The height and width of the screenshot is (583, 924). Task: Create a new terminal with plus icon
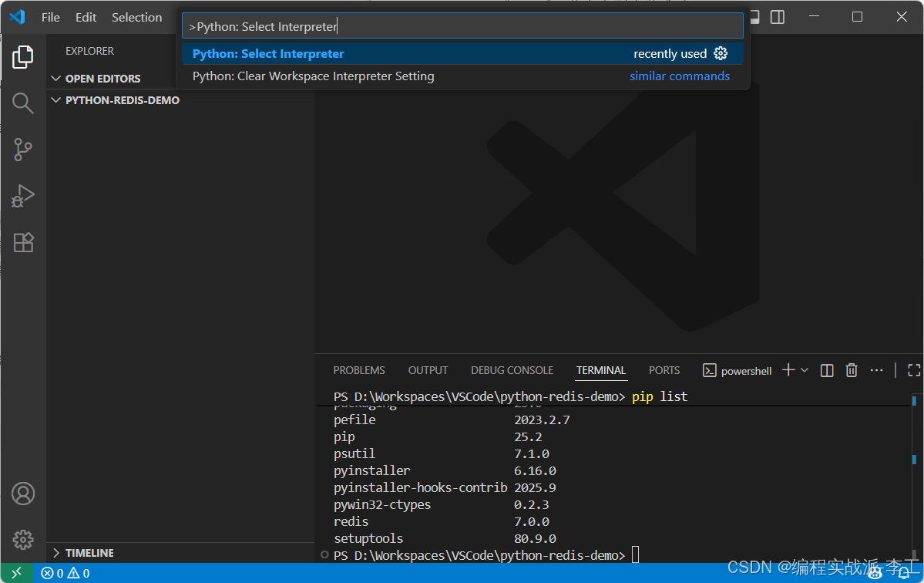click(x=788, y=369)
